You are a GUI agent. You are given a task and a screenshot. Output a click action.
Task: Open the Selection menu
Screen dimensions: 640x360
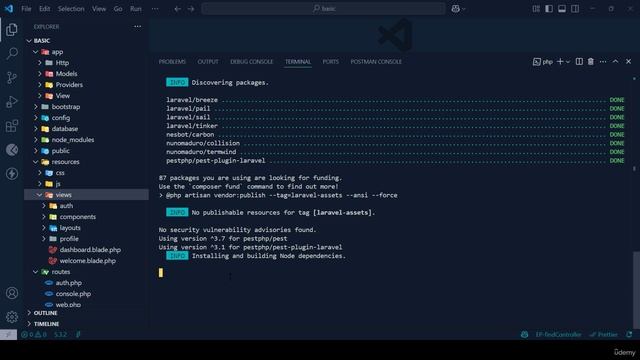point(71,9)
